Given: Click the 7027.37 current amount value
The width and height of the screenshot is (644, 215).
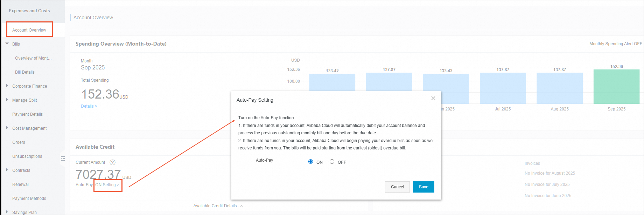Looking at the screenshot, I should [x=98, y=174].
